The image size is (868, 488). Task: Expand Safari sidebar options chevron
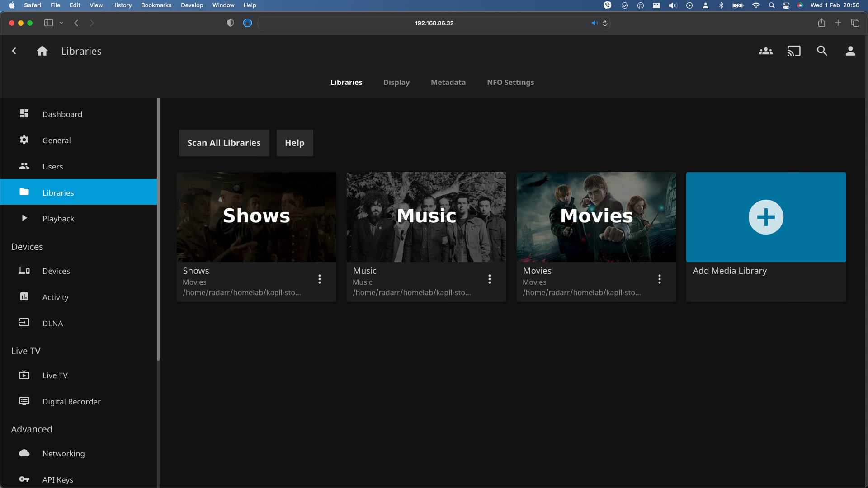[61, 23]
